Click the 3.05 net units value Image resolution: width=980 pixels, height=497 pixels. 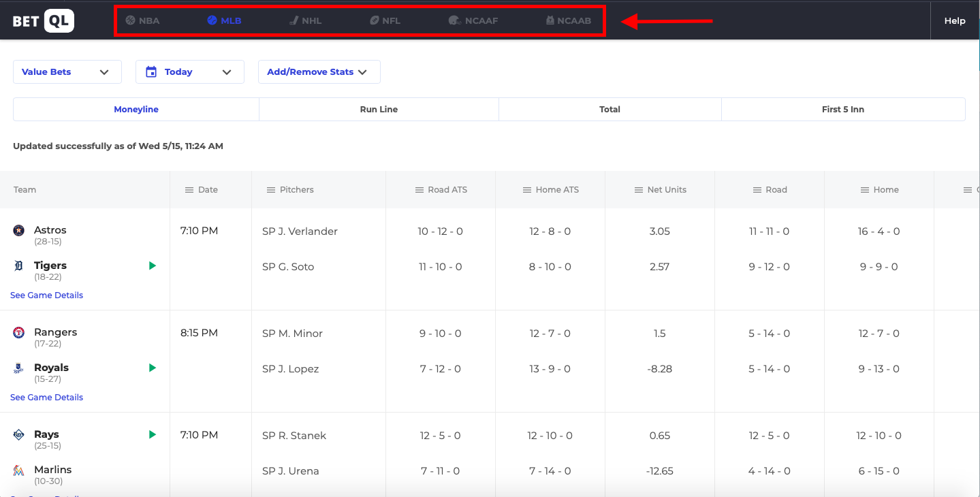(660, 231)
